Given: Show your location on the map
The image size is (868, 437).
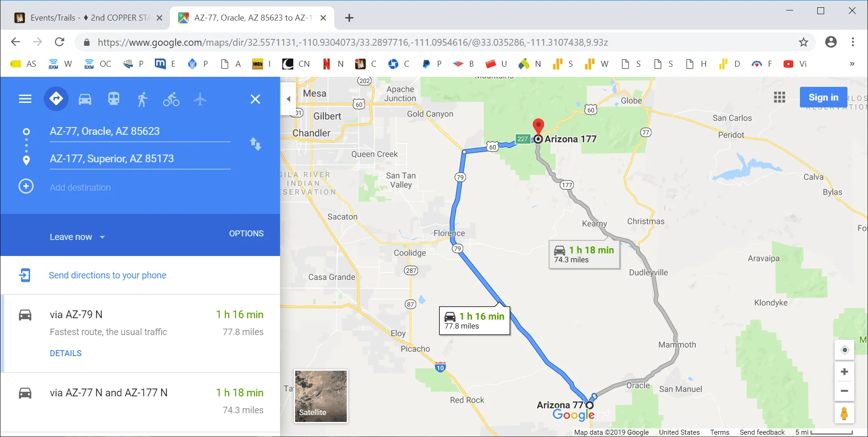Looking at the screenshot, I should (844, 350).
